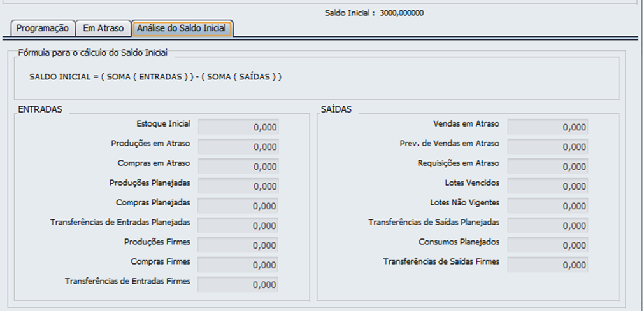Select the Produções Firmes field

238,245
